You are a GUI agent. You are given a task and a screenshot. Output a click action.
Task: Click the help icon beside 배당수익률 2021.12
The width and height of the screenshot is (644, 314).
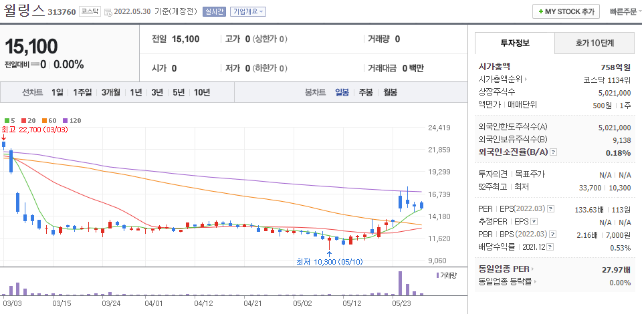pyautogui.click(x=550, y=247)
